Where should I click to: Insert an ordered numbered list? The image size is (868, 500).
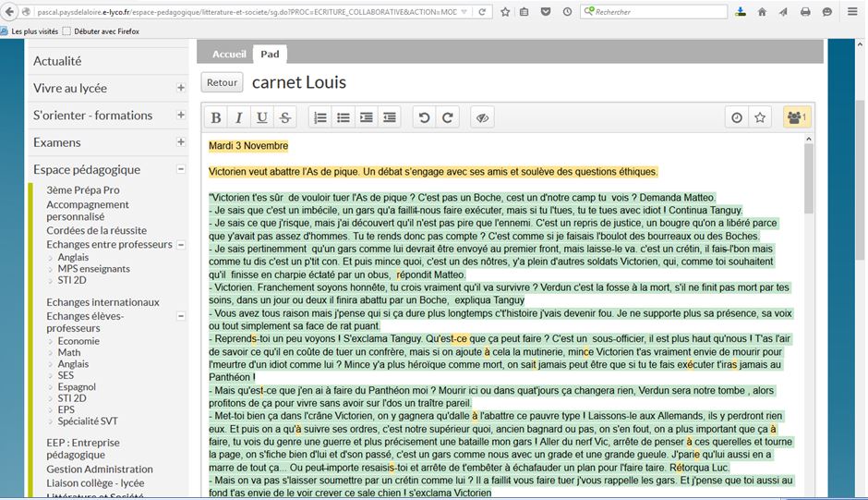pyautogui.click(x=319, y=117)
